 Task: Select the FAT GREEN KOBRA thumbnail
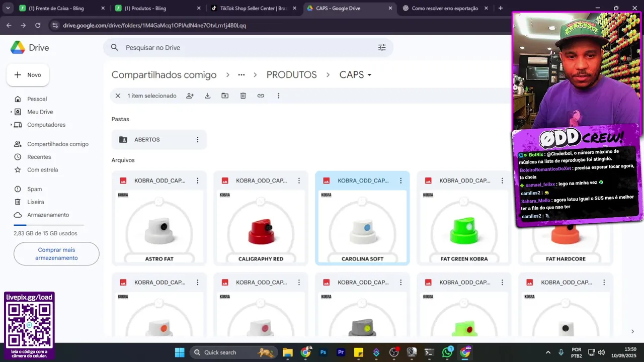point(464,227)
